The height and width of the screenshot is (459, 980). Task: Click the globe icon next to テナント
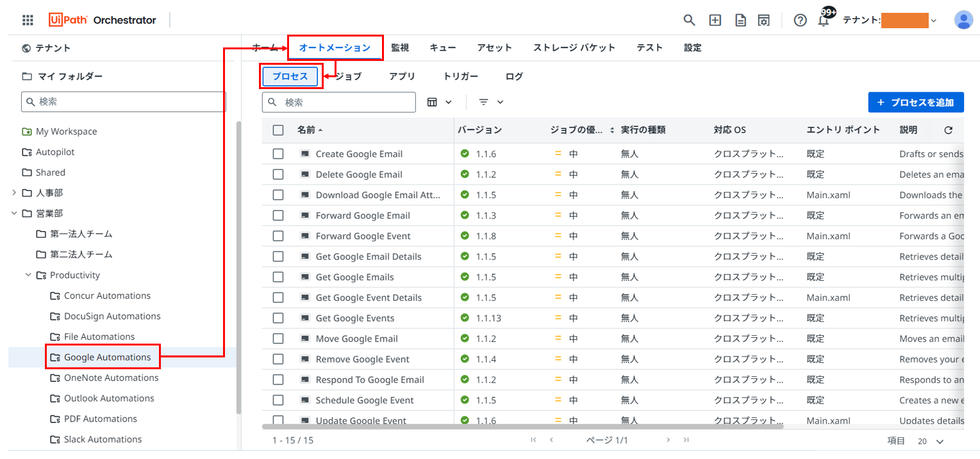pos(26,48)
